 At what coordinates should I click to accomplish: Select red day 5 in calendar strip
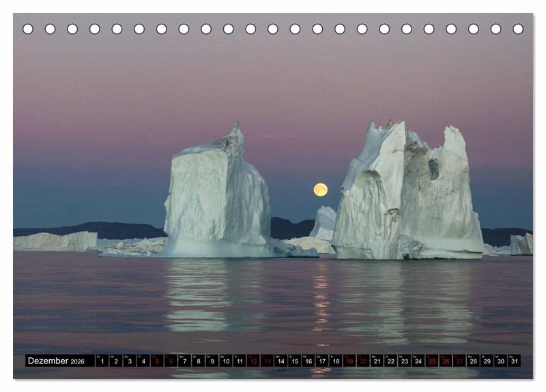157,361
